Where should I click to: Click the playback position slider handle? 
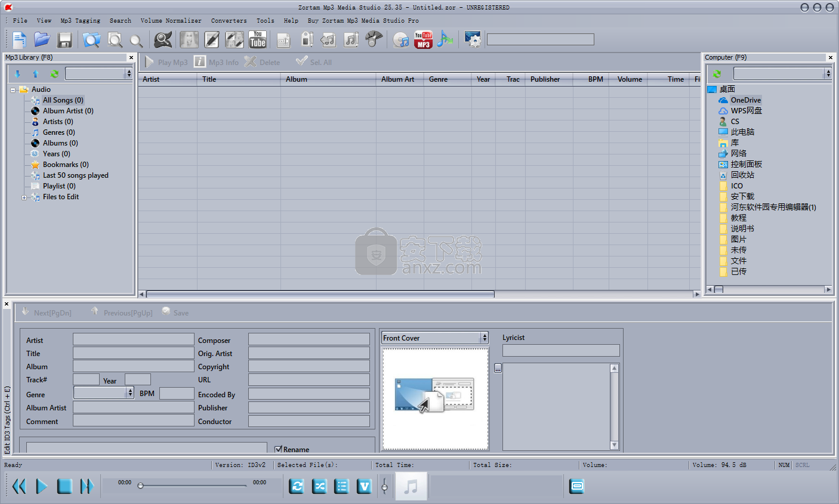tap(141, 486)
